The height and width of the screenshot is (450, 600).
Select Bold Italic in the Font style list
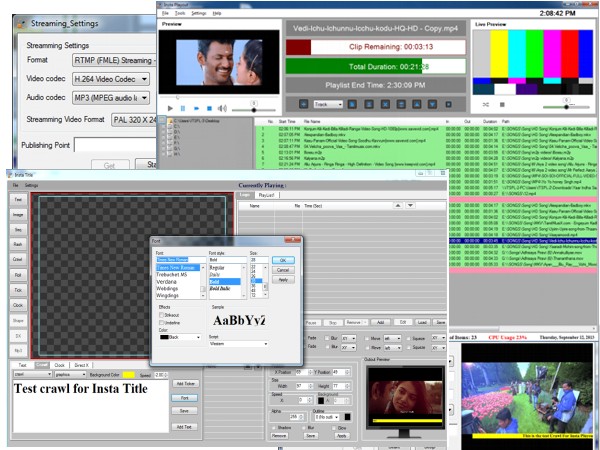tap(220, 288)
